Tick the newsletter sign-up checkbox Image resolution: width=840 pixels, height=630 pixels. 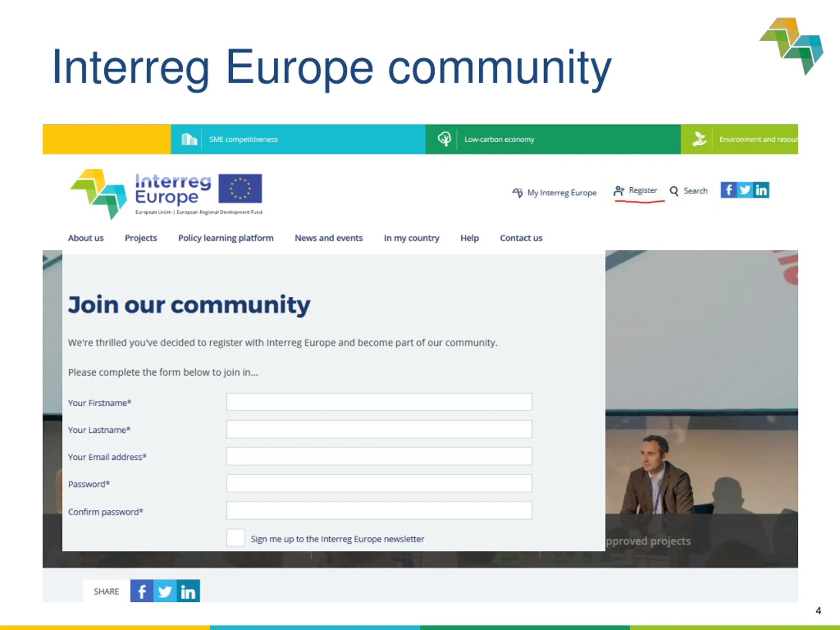tap(236, 538)
